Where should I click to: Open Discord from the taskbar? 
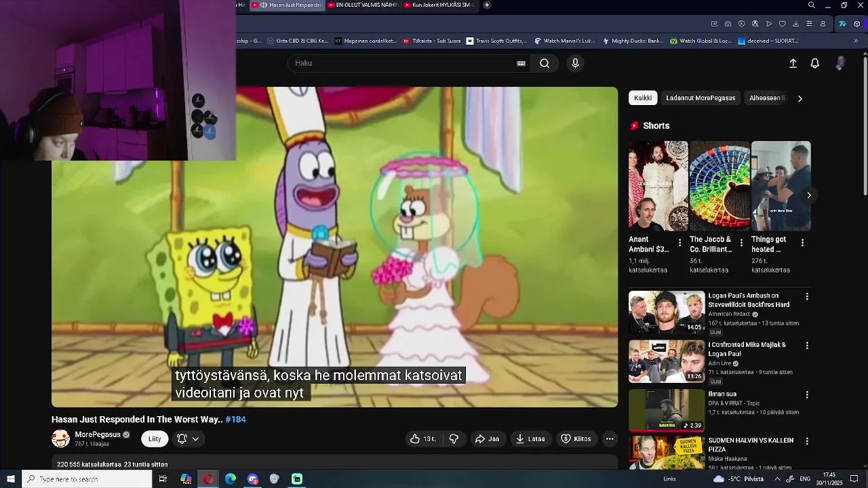(253, 479)
